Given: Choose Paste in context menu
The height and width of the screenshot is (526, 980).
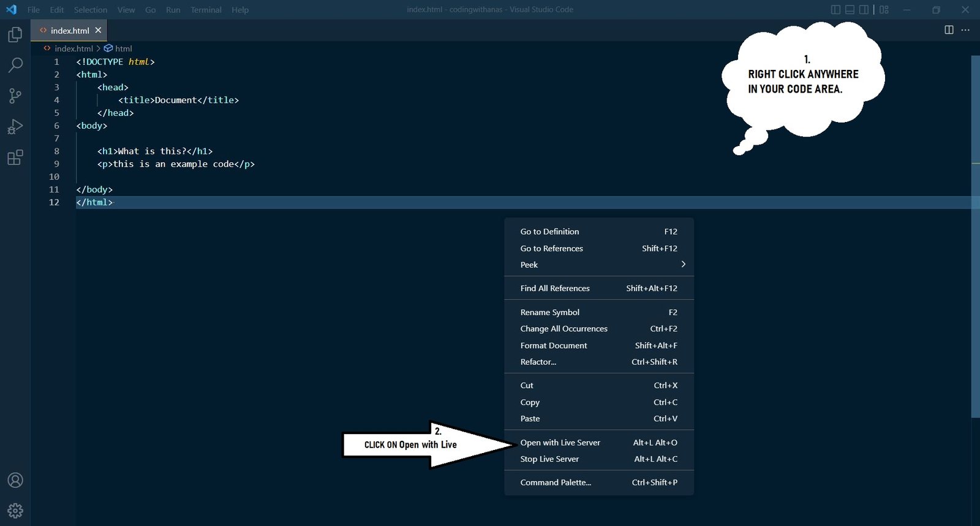Looking at the screenshot, I should point(599,419).
